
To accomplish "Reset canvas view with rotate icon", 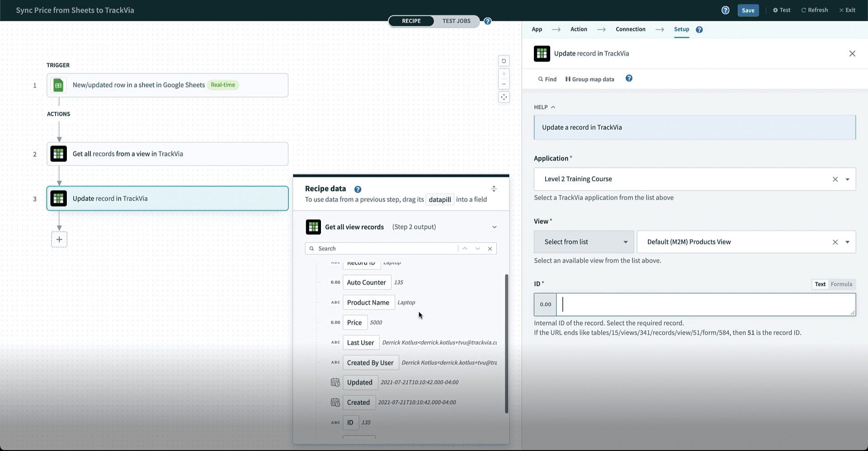I will (504, 61).
